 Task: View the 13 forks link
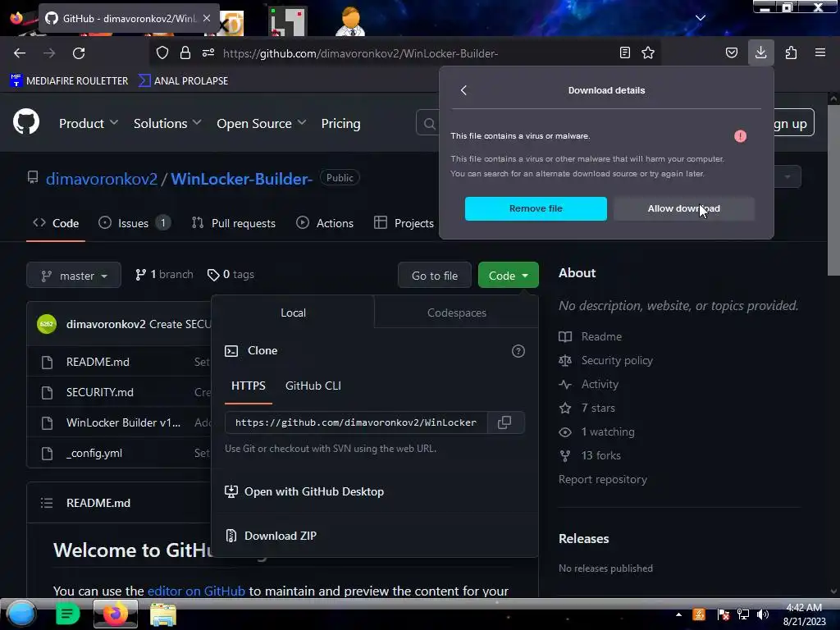(x=600, y=455)
